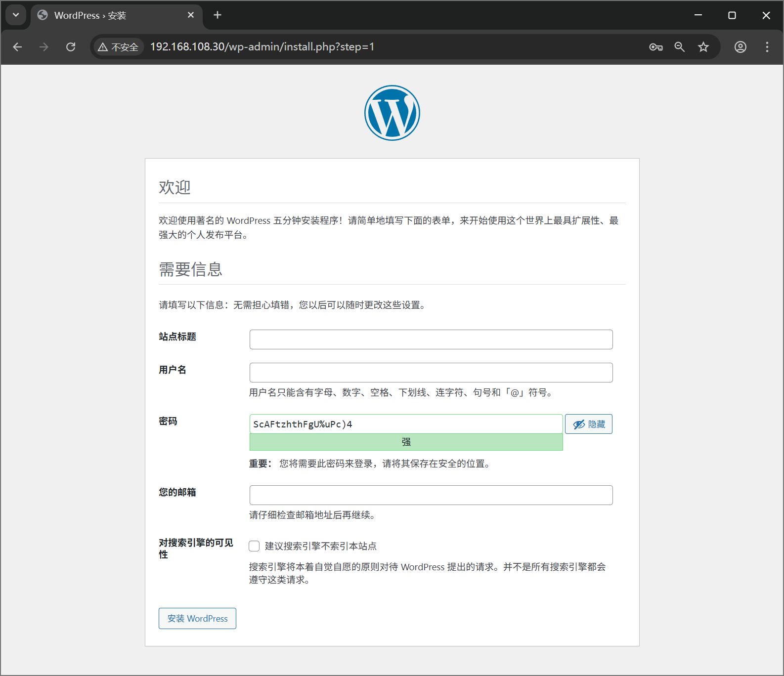The height and width of the screenshot is (676, 784).
Task: Click the 请仔细检查邮箱地址后再继续 hint
Action: click(313, 515)
